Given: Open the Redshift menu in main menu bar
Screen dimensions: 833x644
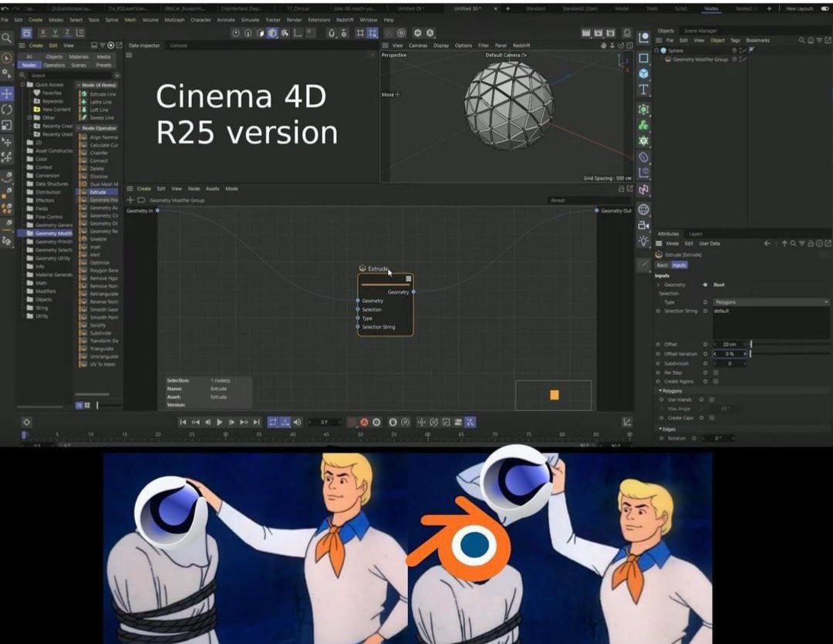Looking at the screenshot, I should [344, 19].
